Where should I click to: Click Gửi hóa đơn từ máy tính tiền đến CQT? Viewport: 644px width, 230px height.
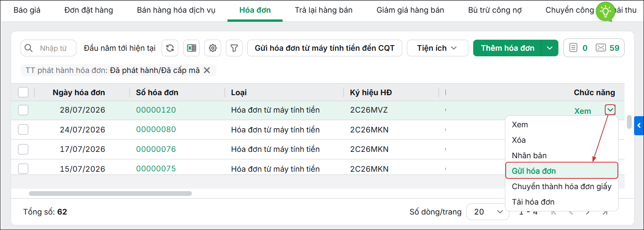click(x=325, y=48)
